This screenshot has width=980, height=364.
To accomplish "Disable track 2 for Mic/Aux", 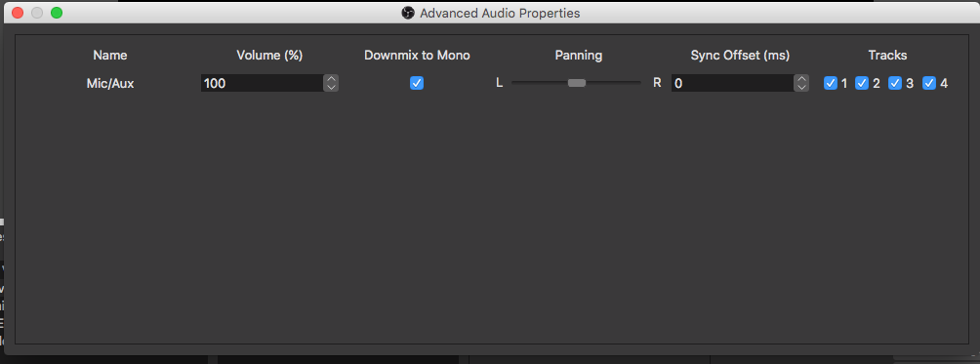I will [862, 83].
